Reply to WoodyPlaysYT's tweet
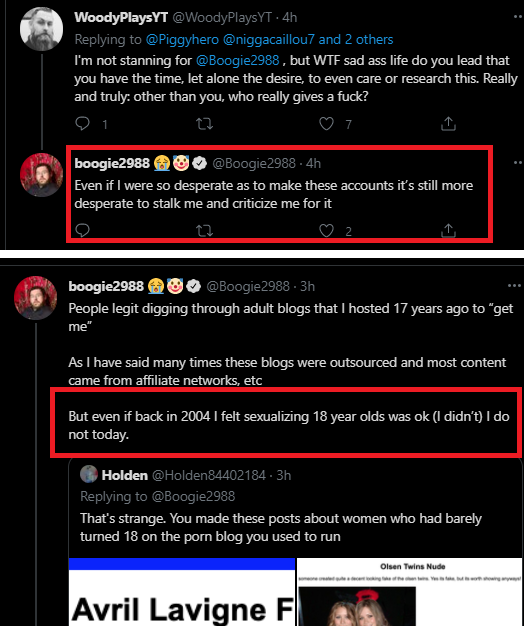Viewport: 524px width, 626px height. (x=83, y=123)
